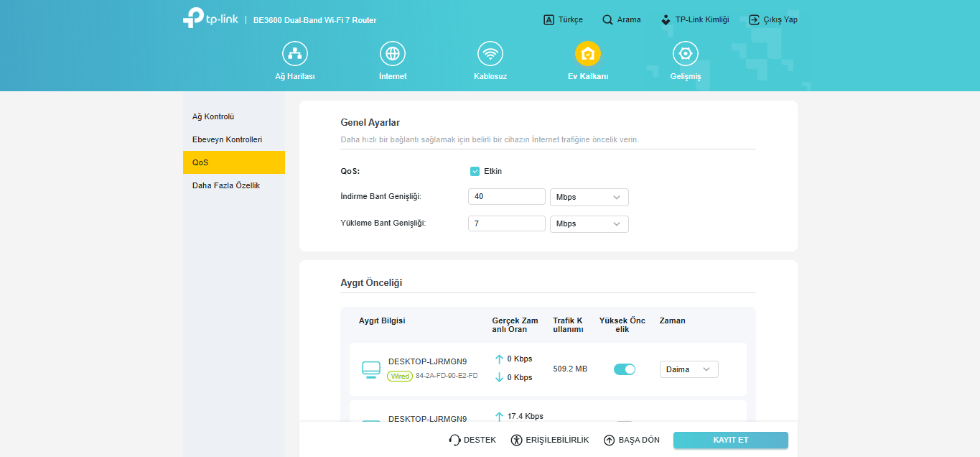Open the İnternet globe icon
Viewport: 980px width, 457px height.
(393, 53)
